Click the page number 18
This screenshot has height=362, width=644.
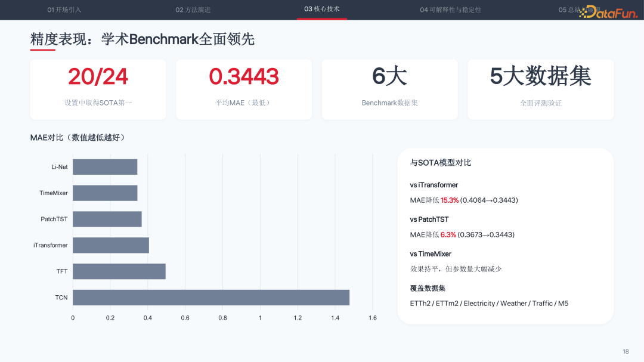click(626, 352)
